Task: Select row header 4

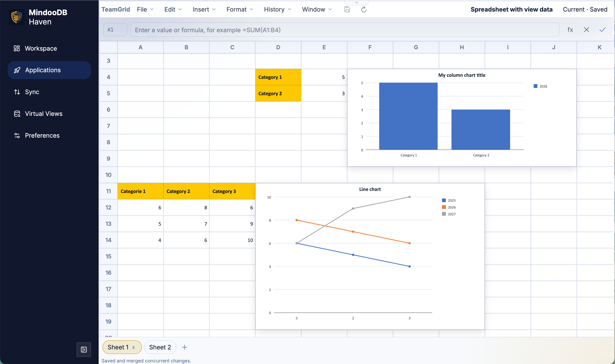Action: point(109,77)
